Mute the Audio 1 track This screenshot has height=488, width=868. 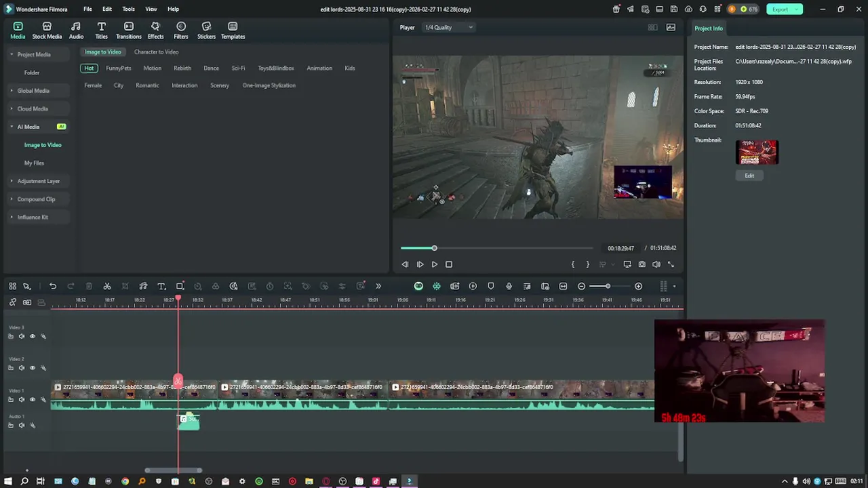coord(21,426)
